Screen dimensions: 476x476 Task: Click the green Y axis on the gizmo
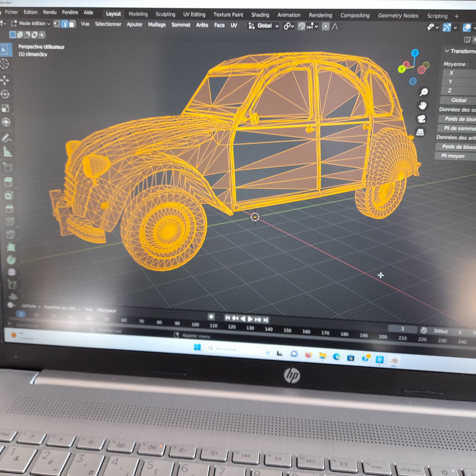(402, 69)
